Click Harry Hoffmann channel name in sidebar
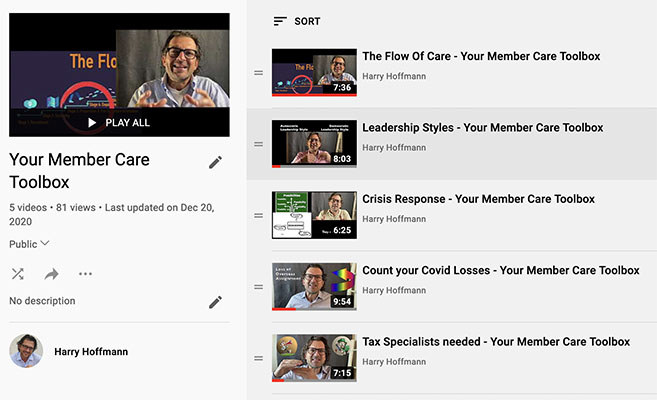The image size is (657, 400). point(89,352)
